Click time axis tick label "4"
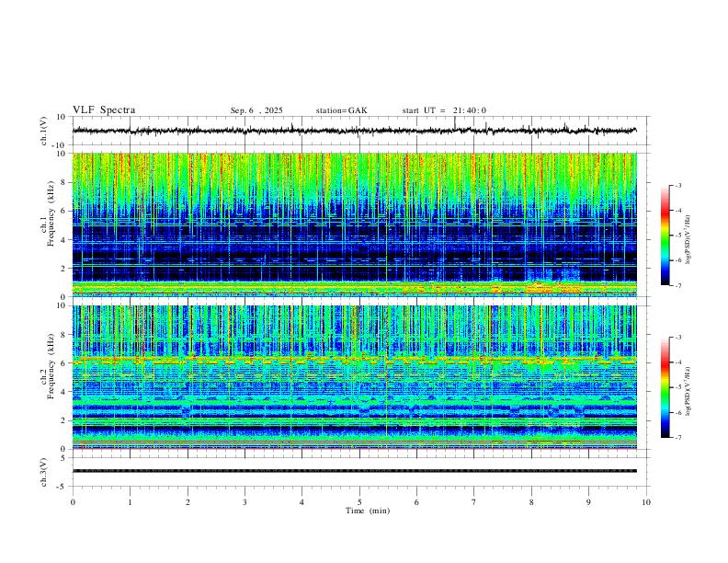This screenshot has width=728, height=563. click(x=302, y=502)
